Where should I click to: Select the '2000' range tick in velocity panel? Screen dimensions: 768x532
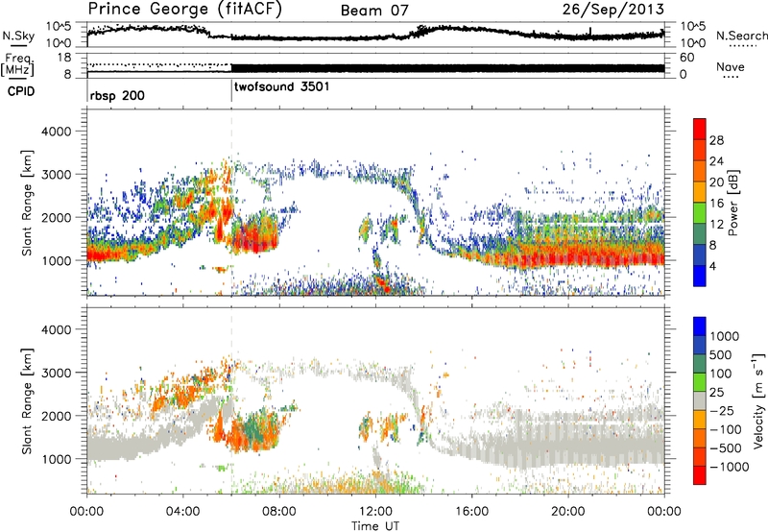pyautogui.click(x=56, y=416)
